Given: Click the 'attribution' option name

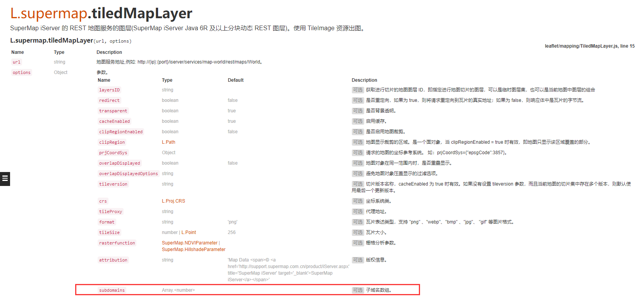Looking at the screenshot, I should (113, 260).
